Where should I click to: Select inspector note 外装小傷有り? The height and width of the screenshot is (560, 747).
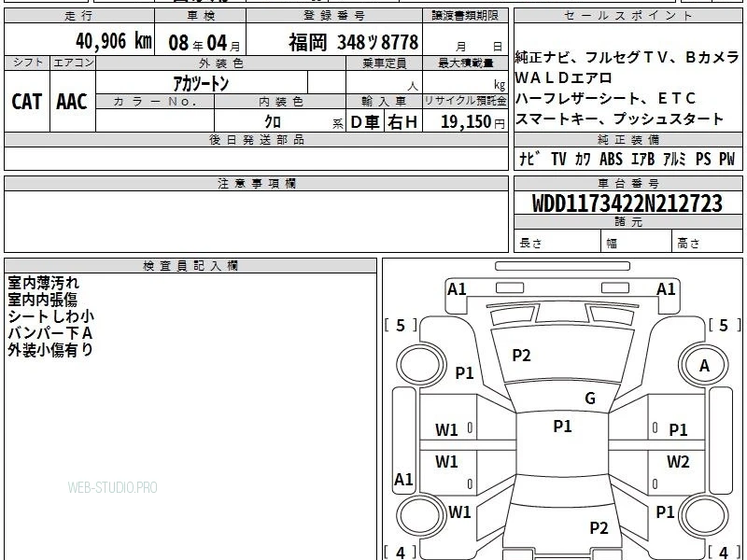[x=50, y=350]
